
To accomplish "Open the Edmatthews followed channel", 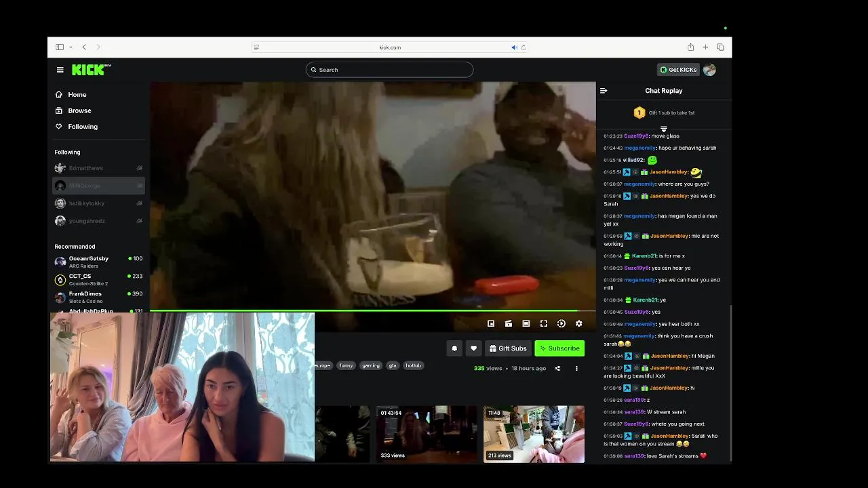I will pyautogui.click(x=99, y=168).
